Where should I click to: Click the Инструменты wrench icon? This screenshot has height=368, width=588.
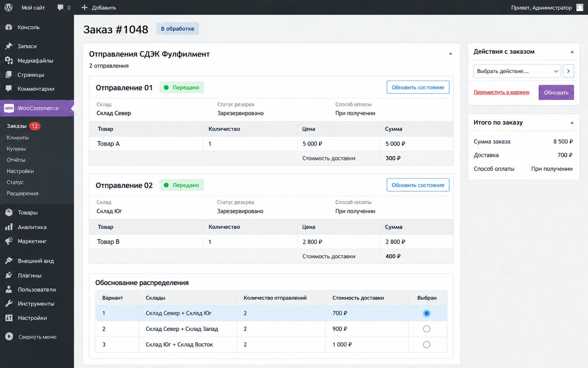[x=9, y=304]
